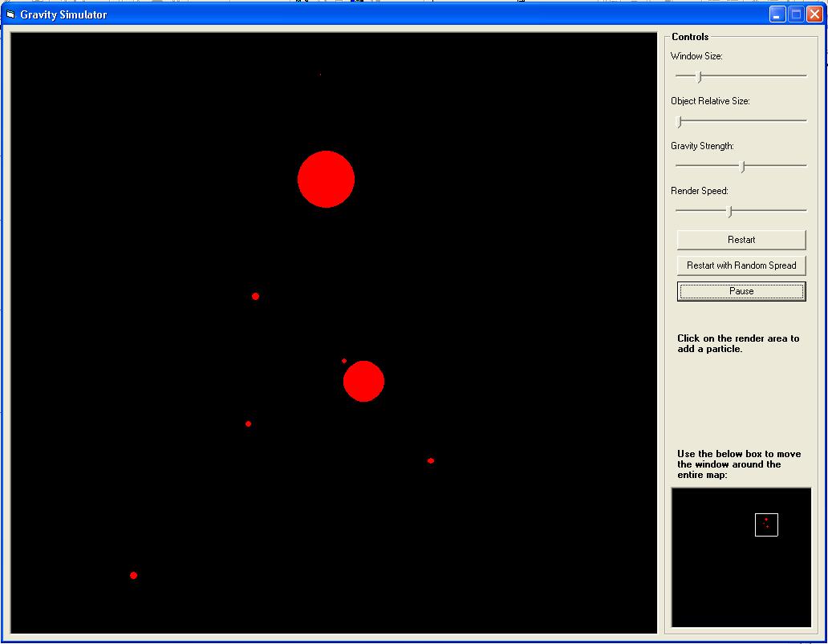Viewport: 828px width, 644px height.
Task: Click the Restart button
Action: 741,240
